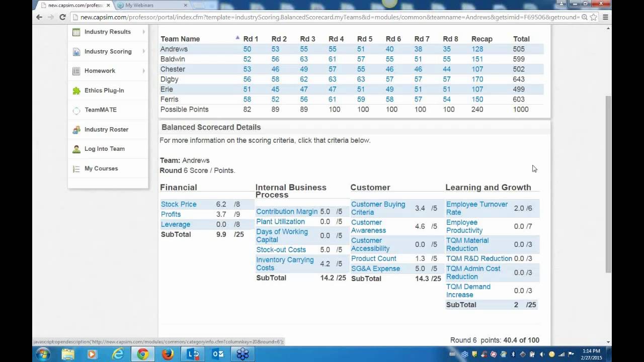Sort by Team Name column arrow
Image resolution: width=644 pixels, height=362 pixels.
coord(237,38)
